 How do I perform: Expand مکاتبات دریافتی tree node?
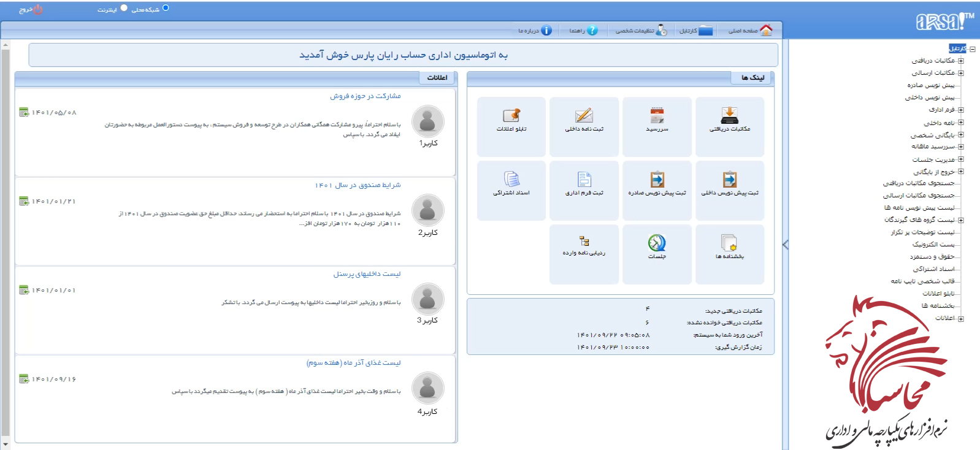pyautogui.click(x=961, y=61)
